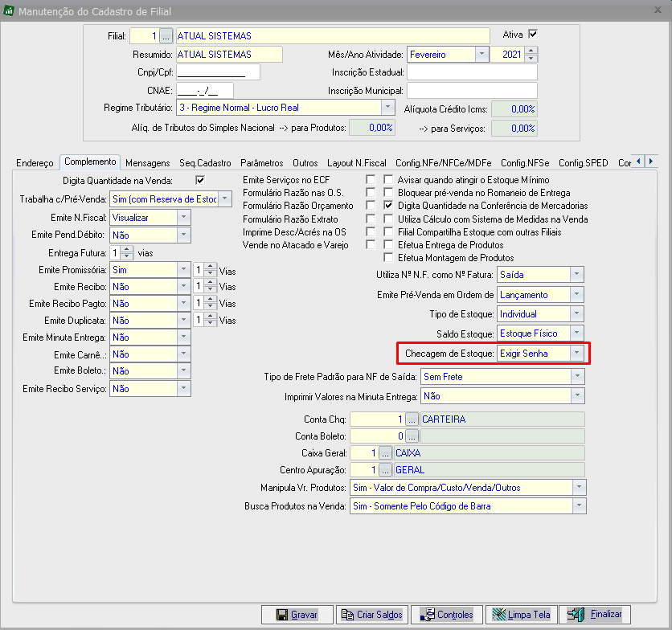Viewport: 672px width, 630px height.
Task: Enable Efetua Montagem de Produtos checkbox
Action: [388, 258]
